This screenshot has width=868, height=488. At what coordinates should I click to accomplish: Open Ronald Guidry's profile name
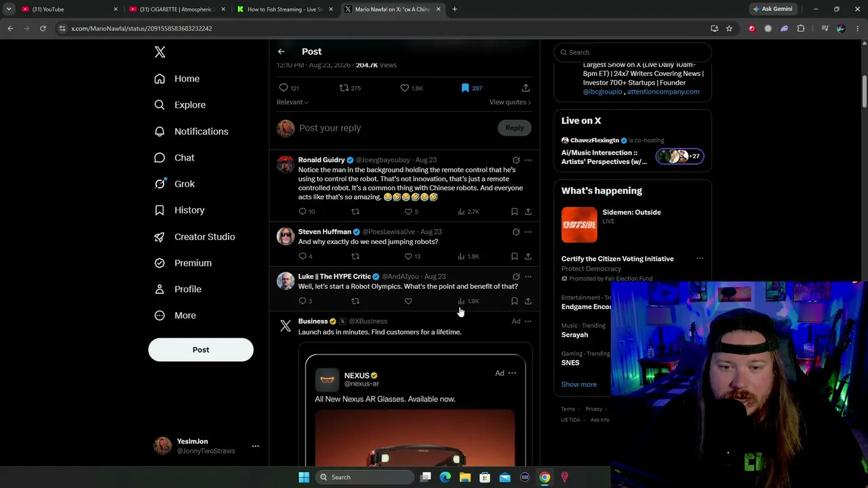321,160
